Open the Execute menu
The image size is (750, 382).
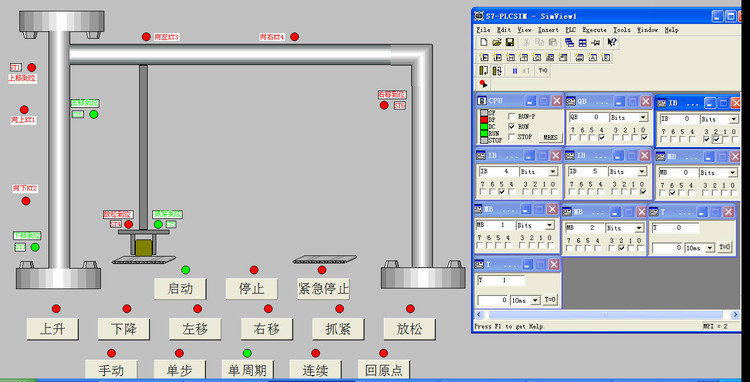595,30
